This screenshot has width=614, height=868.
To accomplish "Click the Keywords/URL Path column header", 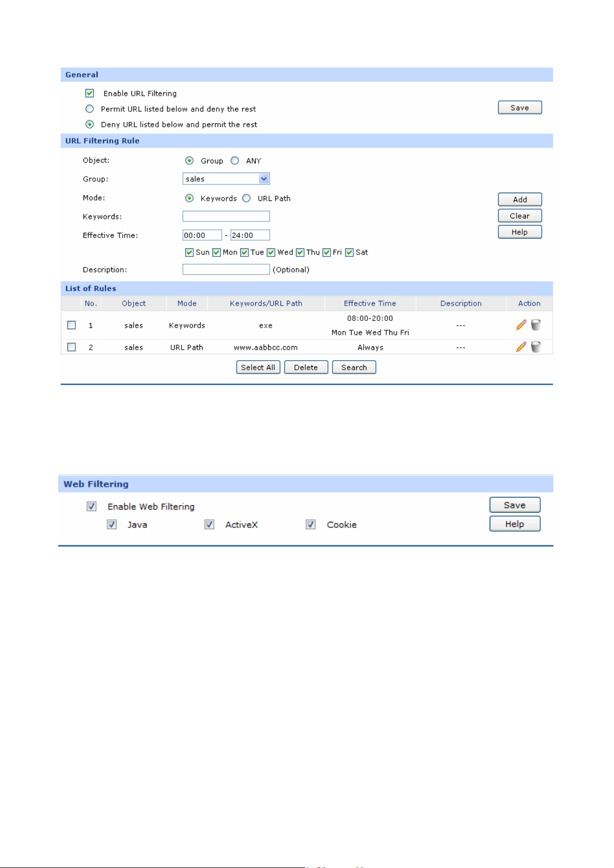I will (266, 303).
